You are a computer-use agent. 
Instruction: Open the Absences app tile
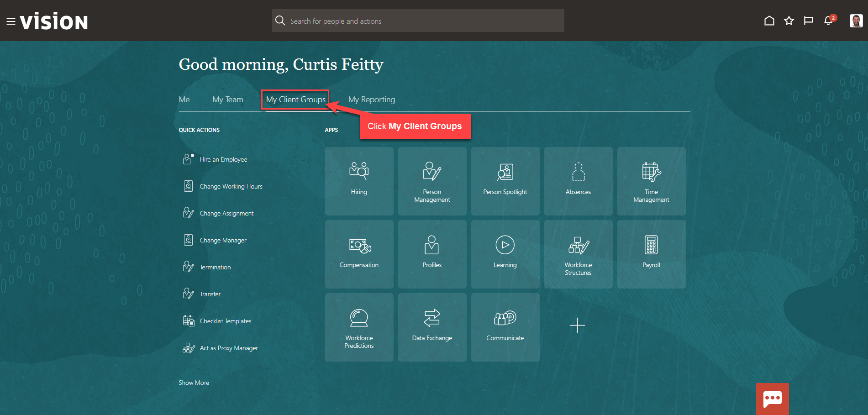click(x=579, y=181)
